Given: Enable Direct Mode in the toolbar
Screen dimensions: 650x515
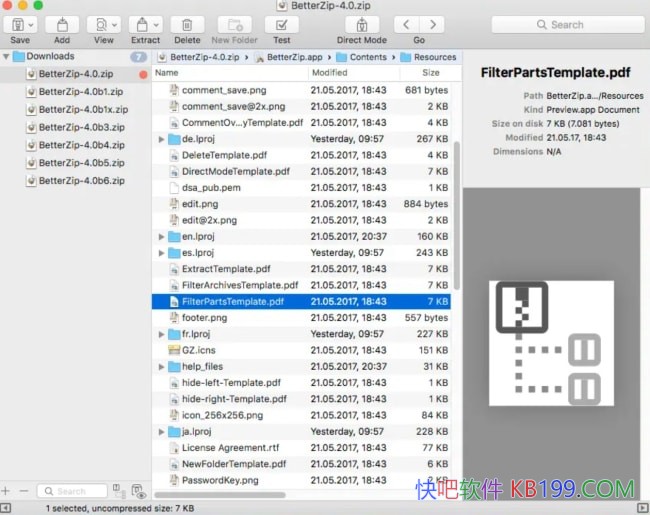Looking at the screenshot, I should click(x=361, y=24).
